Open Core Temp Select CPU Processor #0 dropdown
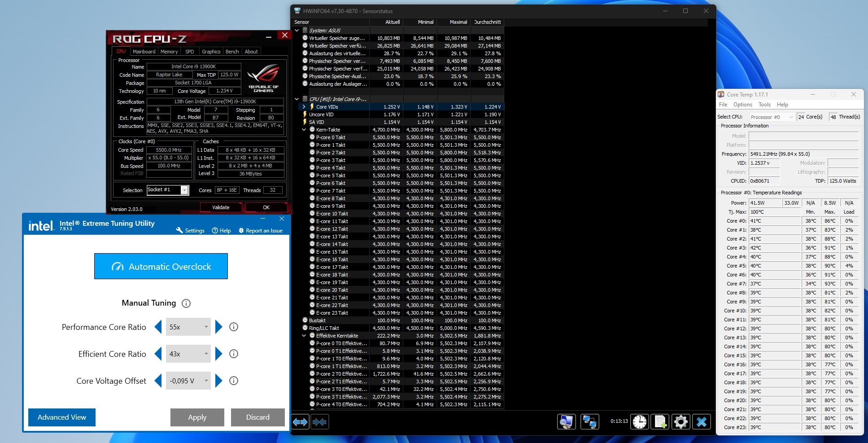868x443 pixels. click(x=772, y=117)
